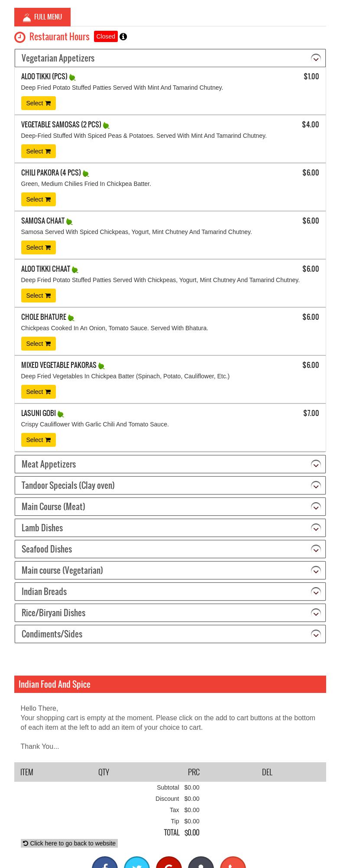The width and height of the screenshot is (340, 868).
Task: Expand the Indian Breads section
Action: [x=316, y=592]
